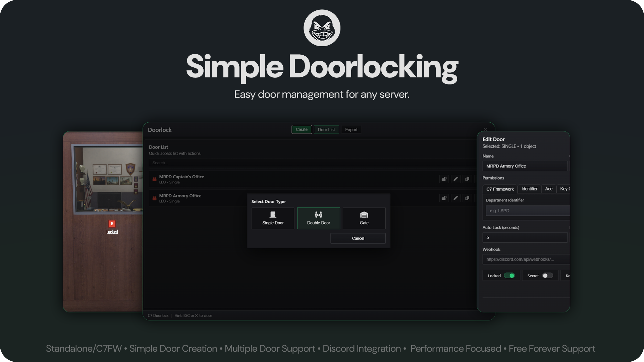644x362 pixels.
Task: Click the Doorlock window title
Action: click(160, 130)
